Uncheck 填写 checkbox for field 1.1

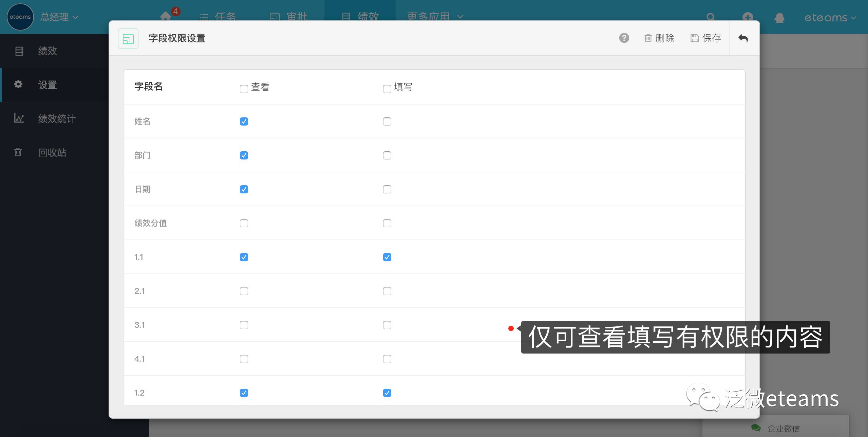pyautogui.click(x=387, y=257)
